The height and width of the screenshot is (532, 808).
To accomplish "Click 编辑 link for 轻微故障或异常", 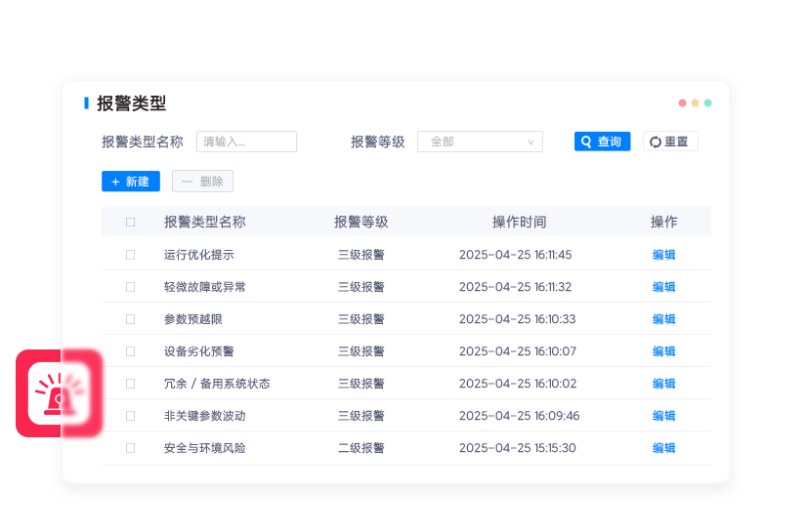I will coord(663,287).
